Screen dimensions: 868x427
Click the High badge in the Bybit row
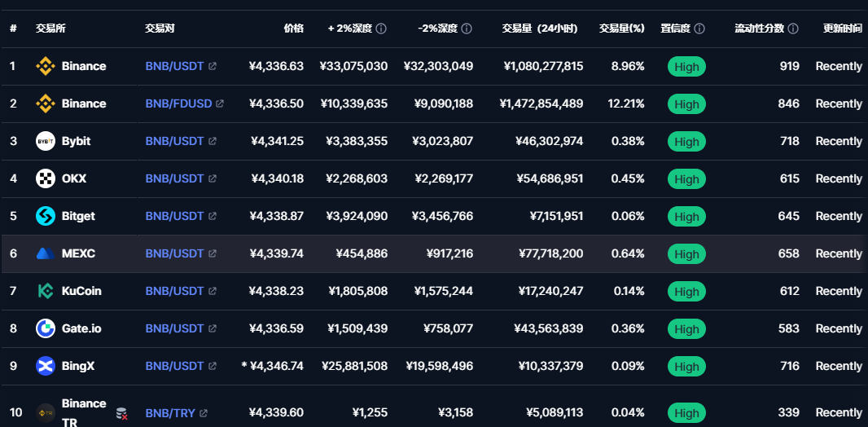[x=686, y=142]
